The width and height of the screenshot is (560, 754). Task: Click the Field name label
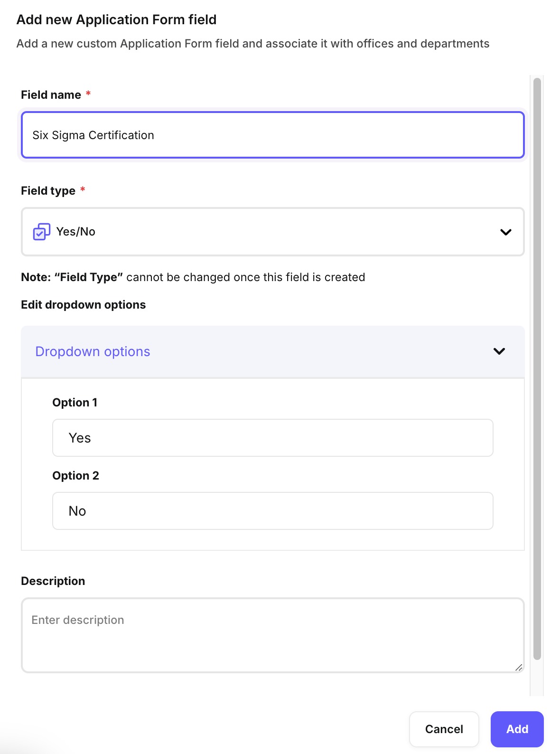[51, 95]
